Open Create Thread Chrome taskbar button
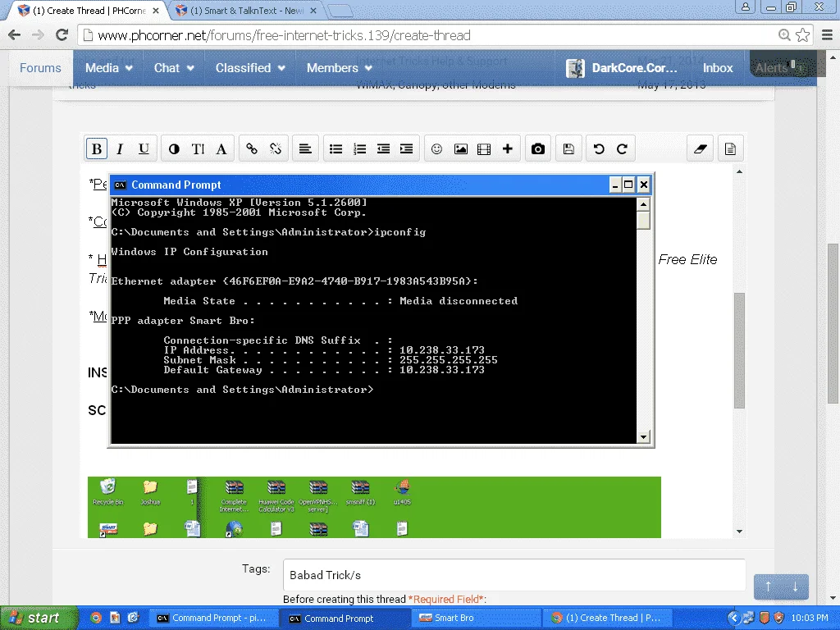 click(606, 618)
